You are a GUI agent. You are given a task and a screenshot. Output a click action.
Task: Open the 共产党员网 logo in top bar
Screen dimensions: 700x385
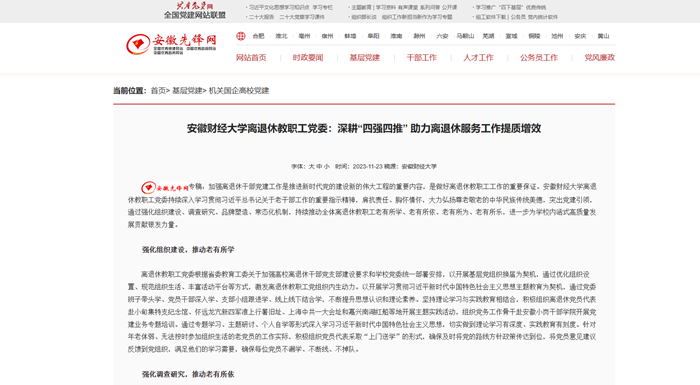pos(195,6)
